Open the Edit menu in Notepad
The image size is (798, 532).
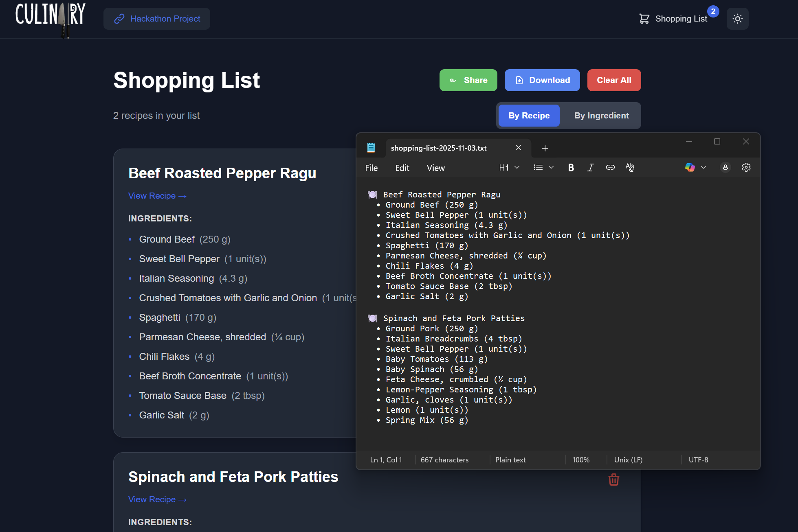402,168
